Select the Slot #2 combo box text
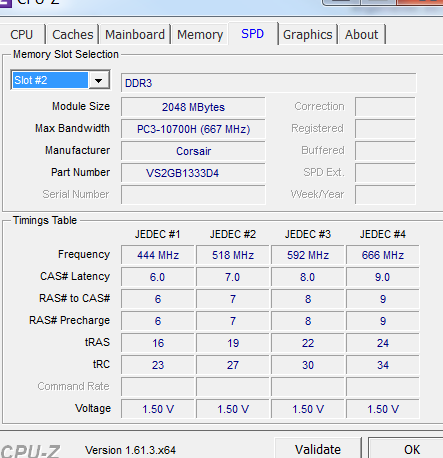 (x=50, y=80)
